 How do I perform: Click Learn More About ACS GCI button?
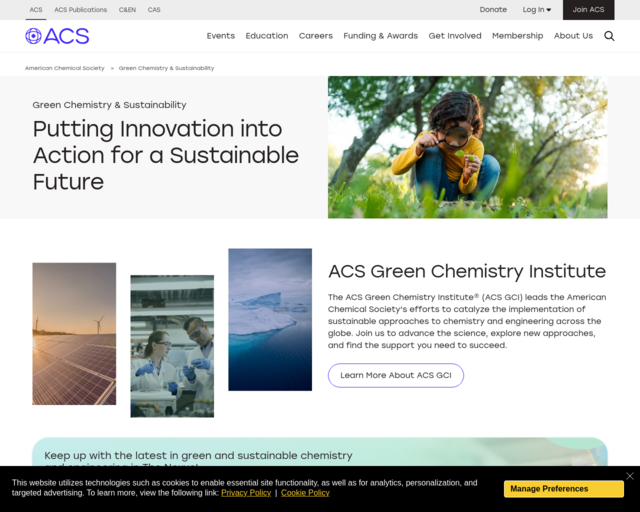[x=396, y=375]
